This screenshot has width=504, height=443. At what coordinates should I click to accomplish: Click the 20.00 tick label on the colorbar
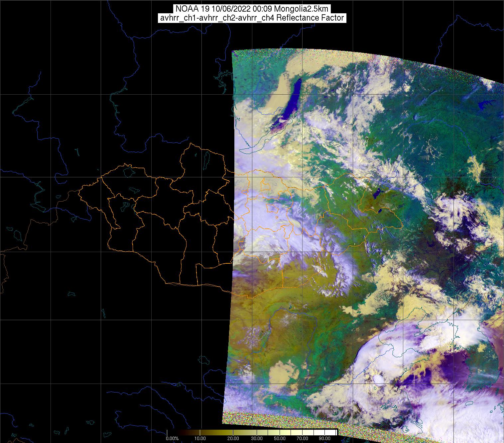click(233, 439)
